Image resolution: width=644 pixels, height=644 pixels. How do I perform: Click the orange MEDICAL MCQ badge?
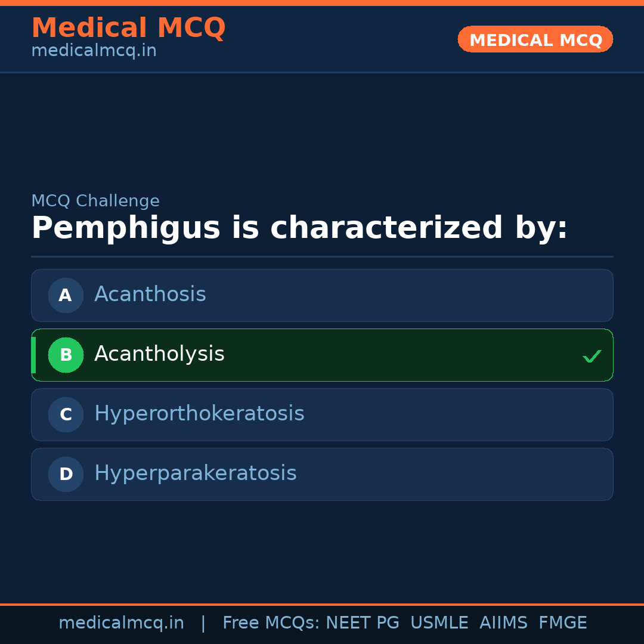[x=535, y=40]
